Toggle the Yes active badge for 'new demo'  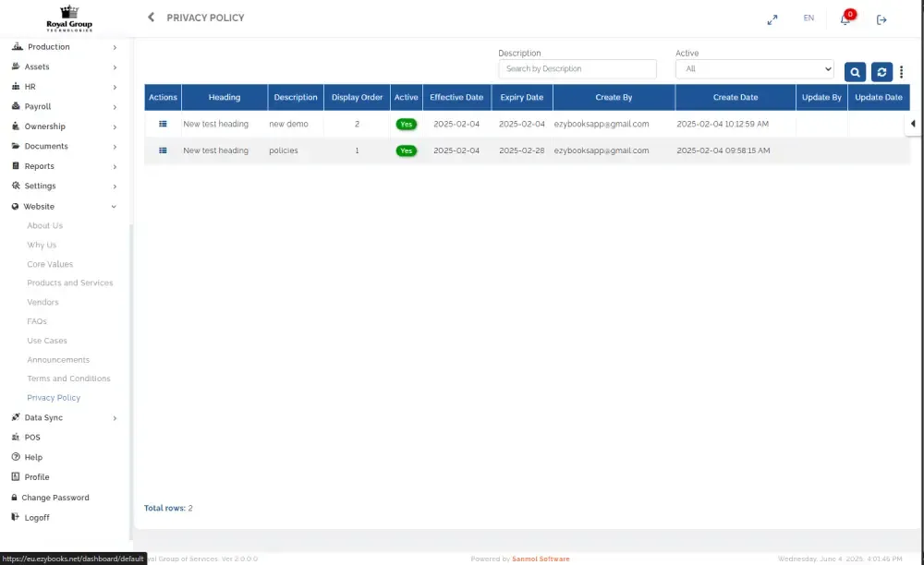point(406,124)
